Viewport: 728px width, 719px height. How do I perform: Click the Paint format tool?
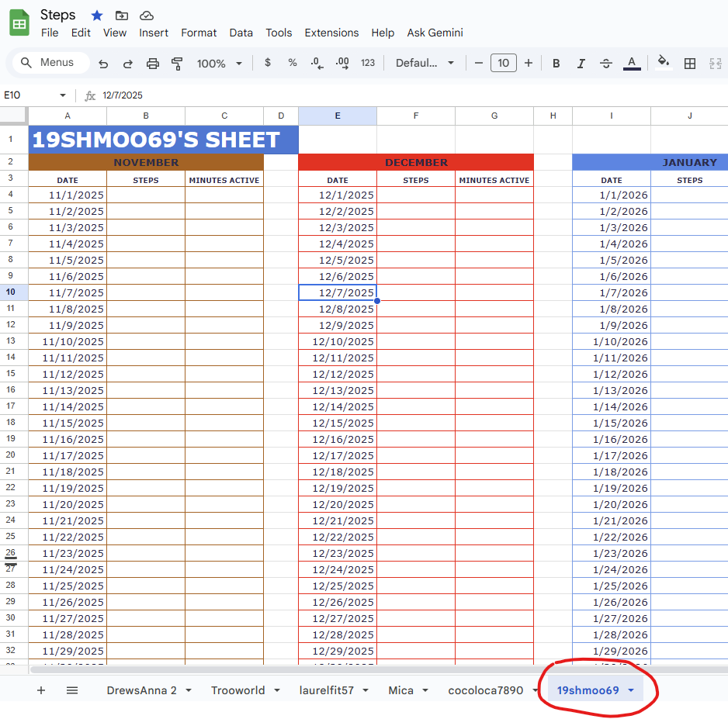177,64
